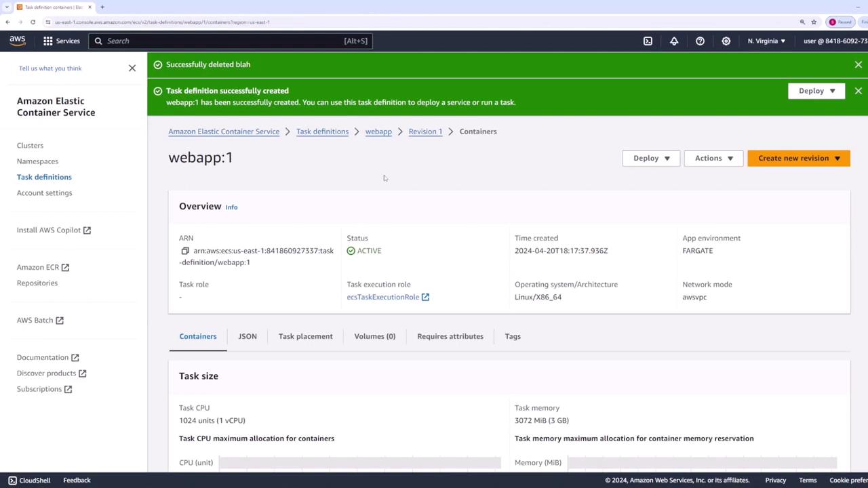The height and width of the screenshot is (488, 868).
Task: Open CloudShell from the footer bar
Action: (x=29, y=481)
